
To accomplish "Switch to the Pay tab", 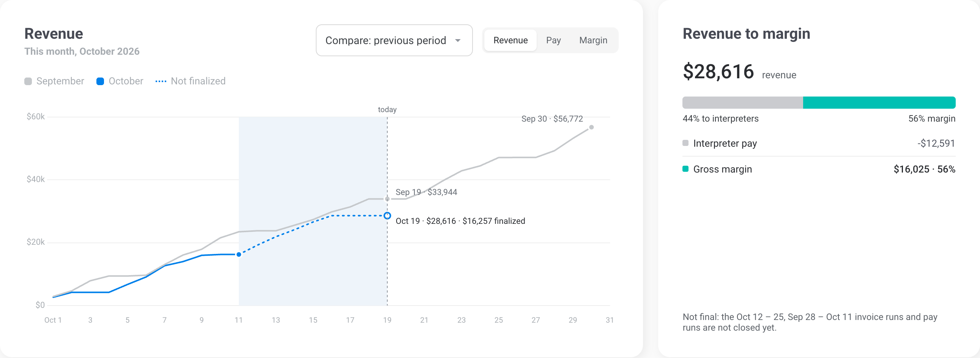I will pyautogui.click(x=553, y=40).
